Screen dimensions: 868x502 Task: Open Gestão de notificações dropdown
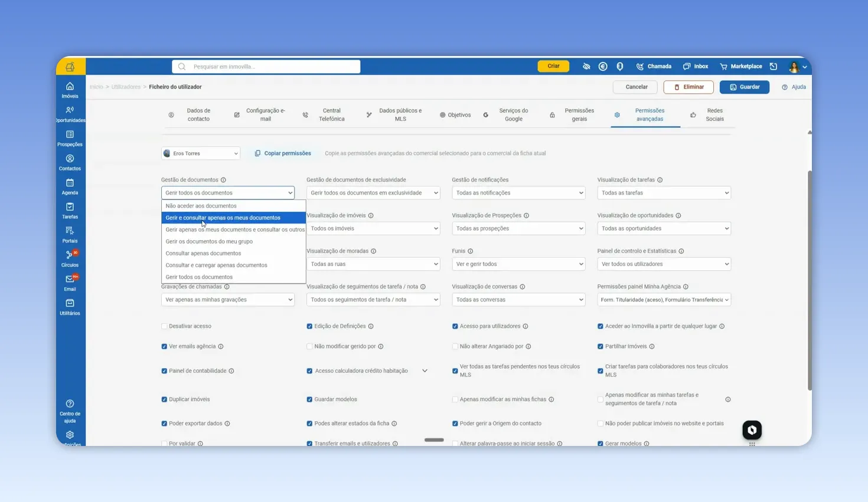518,193
